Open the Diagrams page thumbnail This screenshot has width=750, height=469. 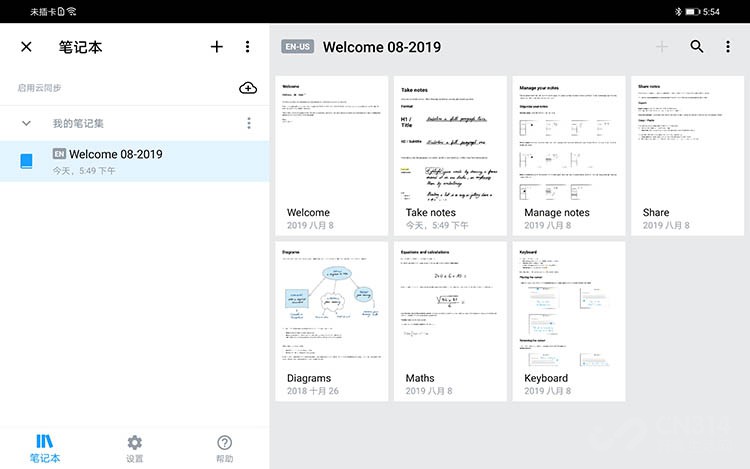tap(331, 321)
